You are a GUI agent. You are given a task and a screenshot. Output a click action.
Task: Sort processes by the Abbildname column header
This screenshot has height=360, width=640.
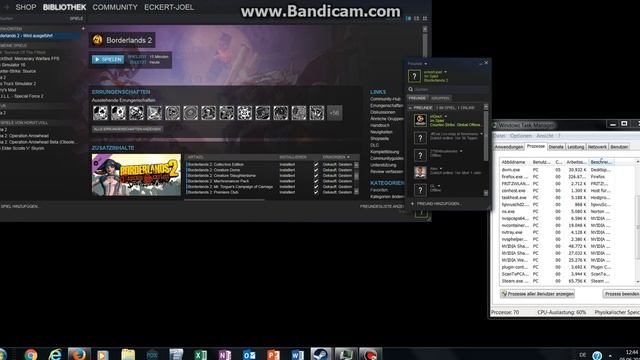pos(515,162)
